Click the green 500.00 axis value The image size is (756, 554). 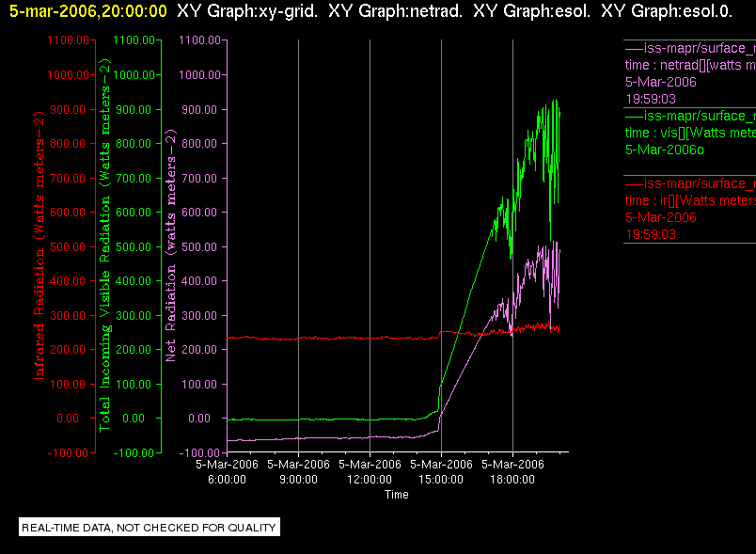(134, 246)
